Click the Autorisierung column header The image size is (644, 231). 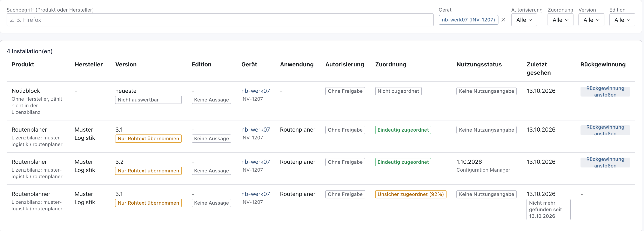coord(344,64)
